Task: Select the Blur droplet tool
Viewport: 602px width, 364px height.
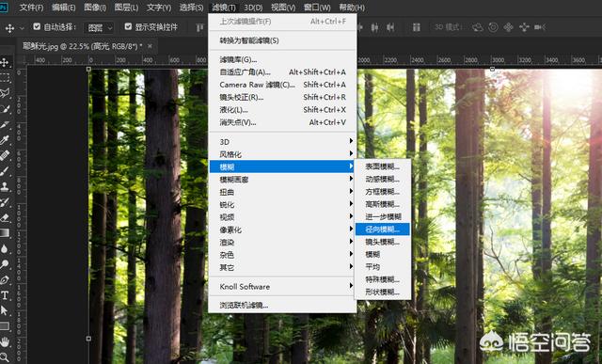Action: pos(5,249)
